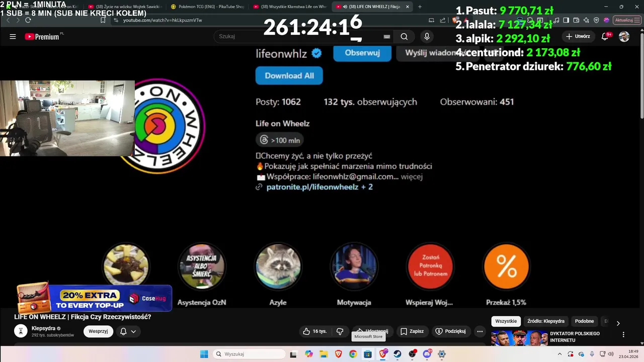
Task: Click the Zapisz save button
Action: click(x=412, y=331)
